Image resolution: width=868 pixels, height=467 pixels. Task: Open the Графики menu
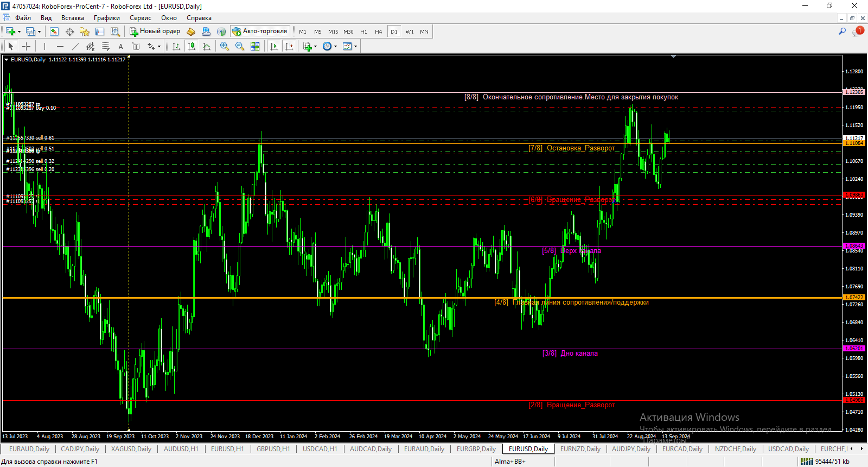(106, 18)
